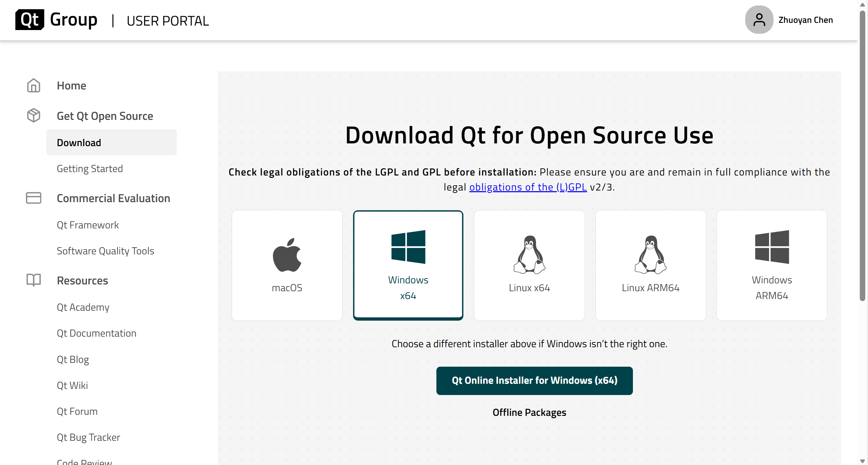Click the Windows x64 card label
868x465 pixels.
coord(408,288)
